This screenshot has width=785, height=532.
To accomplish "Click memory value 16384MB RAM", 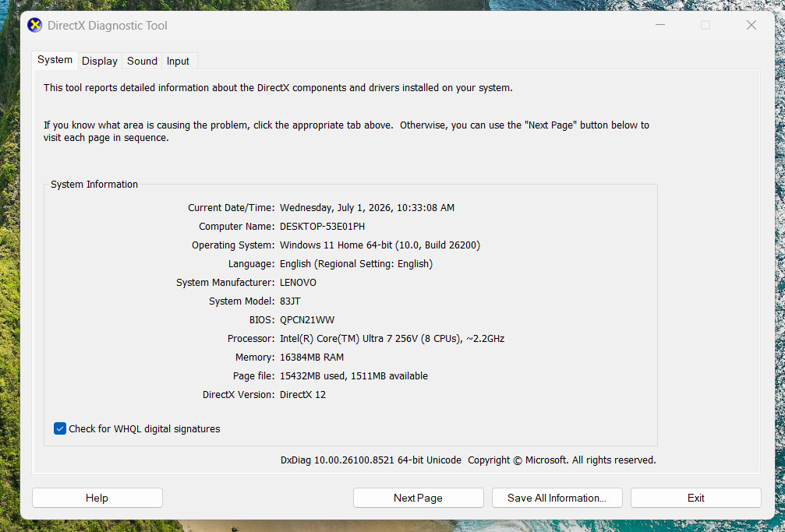I will click(x=311, y=358).
